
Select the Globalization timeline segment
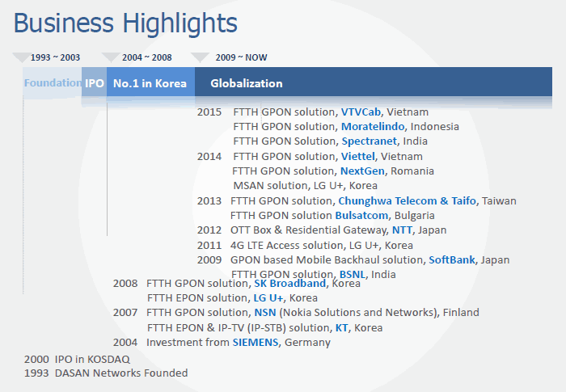pyautogui.click(x=374, y=82)
